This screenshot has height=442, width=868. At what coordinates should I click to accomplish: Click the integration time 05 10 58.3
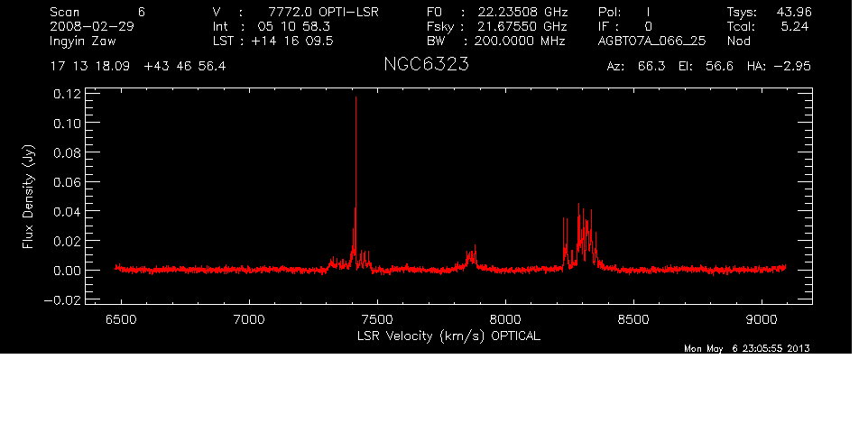(x=296, y=26)
